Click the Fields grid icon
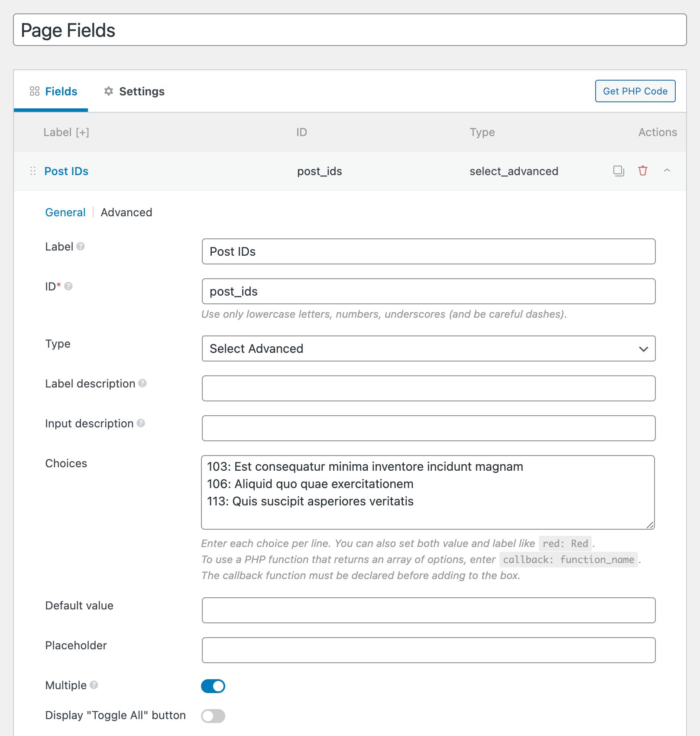The width and height of the screenshot is (700, 736). pos(35,91)
